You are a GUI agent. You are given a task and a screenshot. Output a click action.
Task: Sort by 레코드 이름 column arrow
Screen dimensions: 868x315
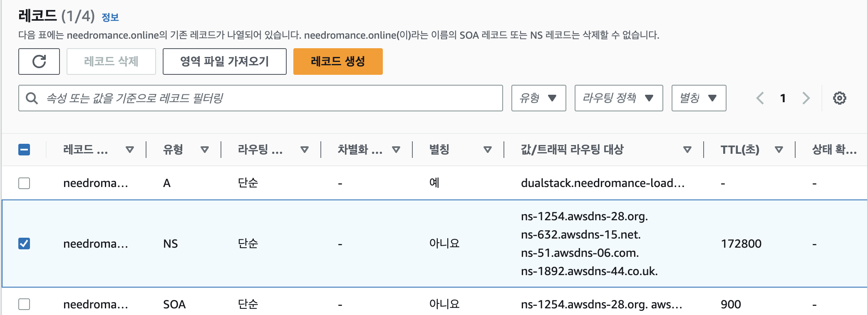[130, 150]
